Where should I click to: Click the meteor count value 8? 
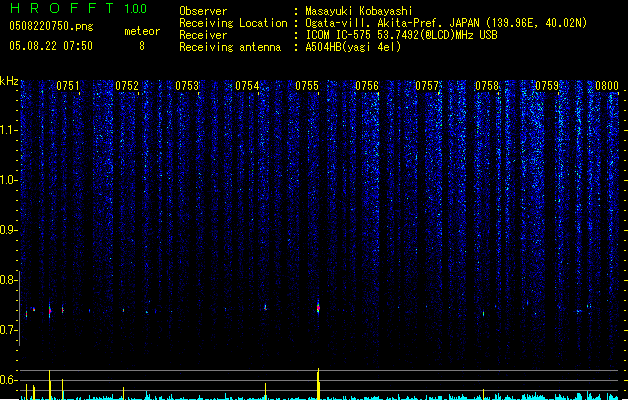click(x=142, y=46)
